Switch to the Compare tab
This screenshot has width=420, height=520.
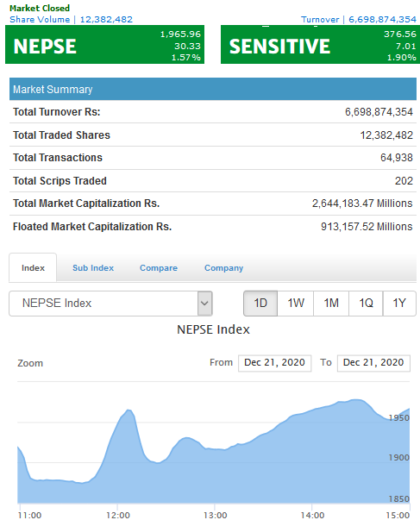159,267
